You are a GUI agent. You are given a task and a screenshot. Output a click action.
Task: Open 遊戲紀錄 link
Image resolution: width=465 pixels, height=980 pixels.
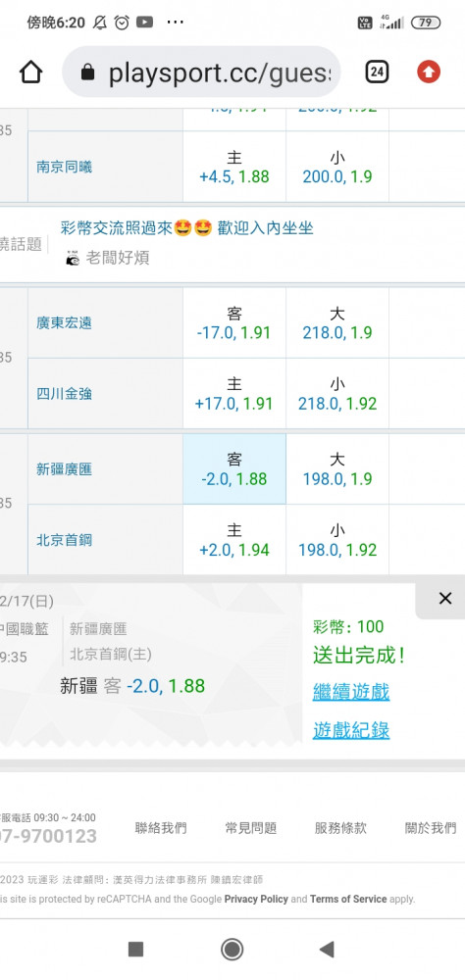click(351, 730)
